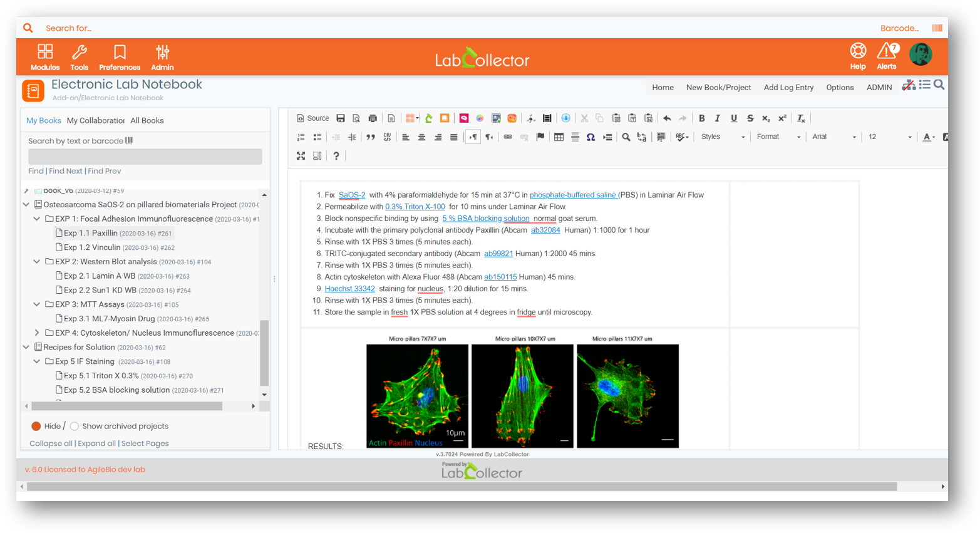Screen dimensions: 980x533
Task: Toggle justify alignment
Action: [x=454, y=137]
